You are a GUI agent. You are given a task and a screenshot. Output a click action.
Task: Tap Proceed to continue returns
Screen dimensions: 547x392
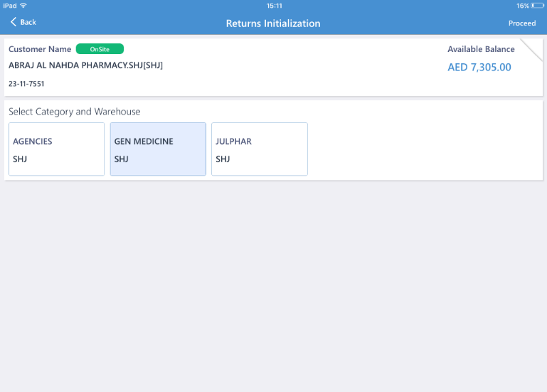[522, 23]
